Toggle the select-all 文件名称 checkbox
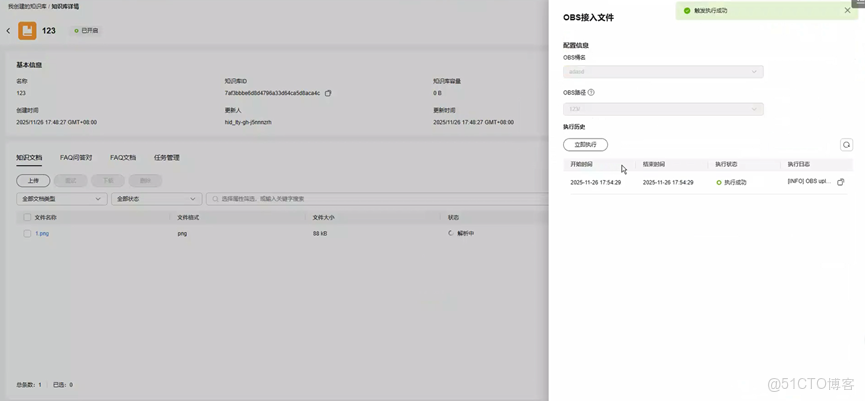Screen dimensions: 865x401 27,217
